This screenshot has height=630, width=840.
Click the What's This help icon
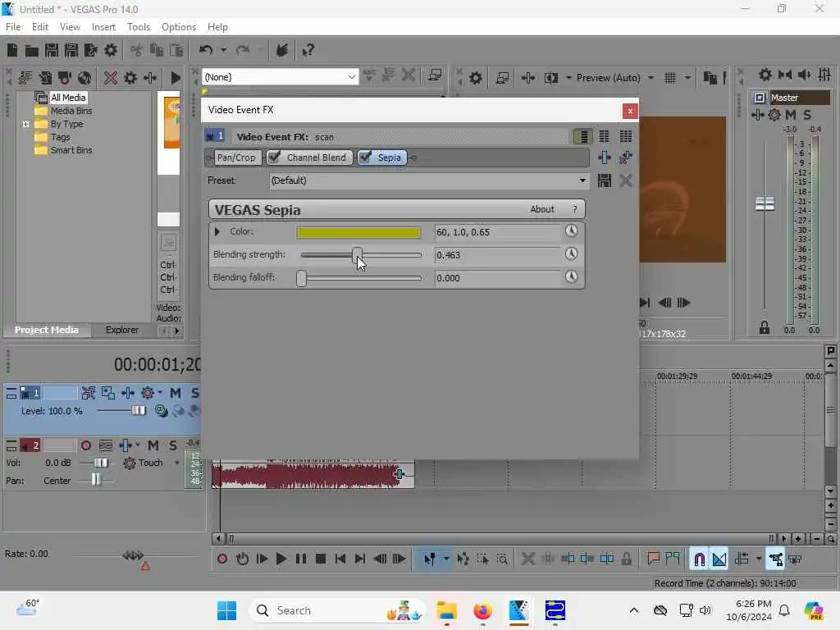[308, 50]
